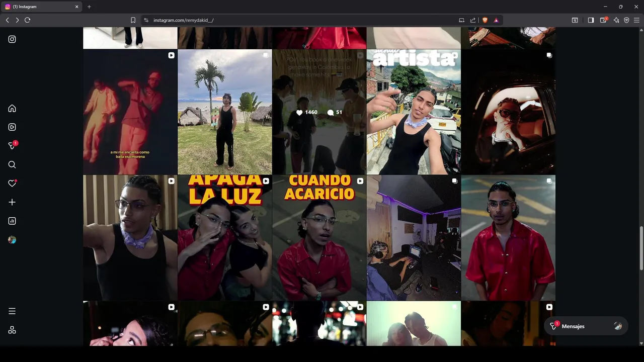Viewport: 644px width, 362px height.
Task: Open Brave Rewards triangle icon
Action: (496, 20)
